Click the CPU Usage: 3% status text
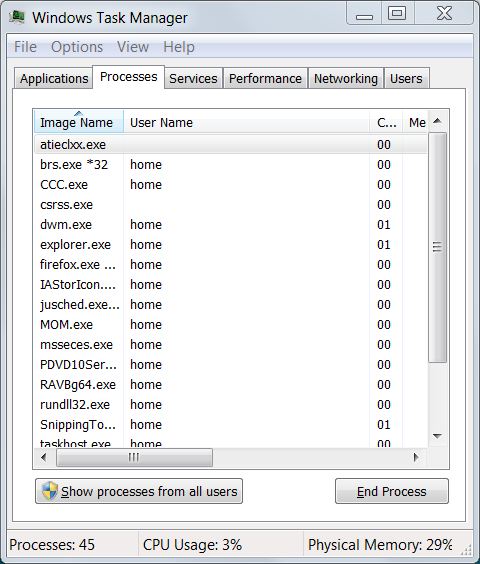 (x=192, y=545)
